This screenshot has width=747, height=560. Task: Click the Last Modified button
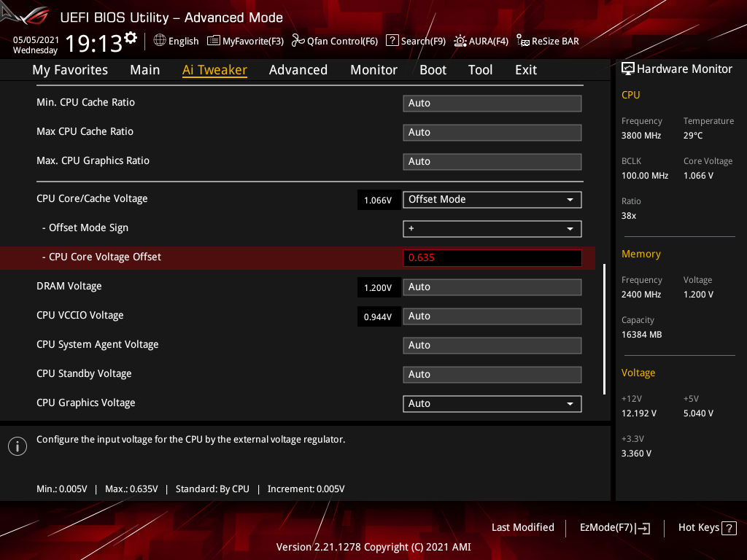click(522, 528)
